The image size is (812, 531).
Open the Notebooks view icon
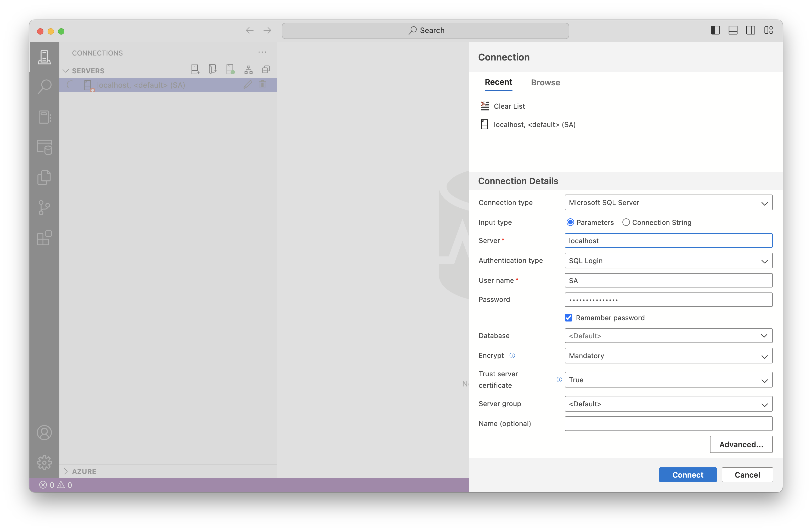(x=44, y=117)
